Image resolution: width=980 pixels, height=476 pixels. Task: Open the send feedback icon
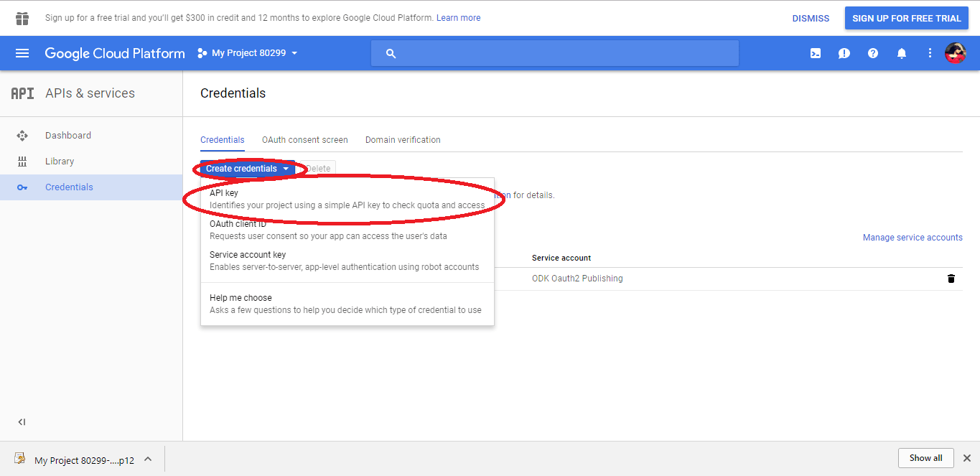click(844, 53)
